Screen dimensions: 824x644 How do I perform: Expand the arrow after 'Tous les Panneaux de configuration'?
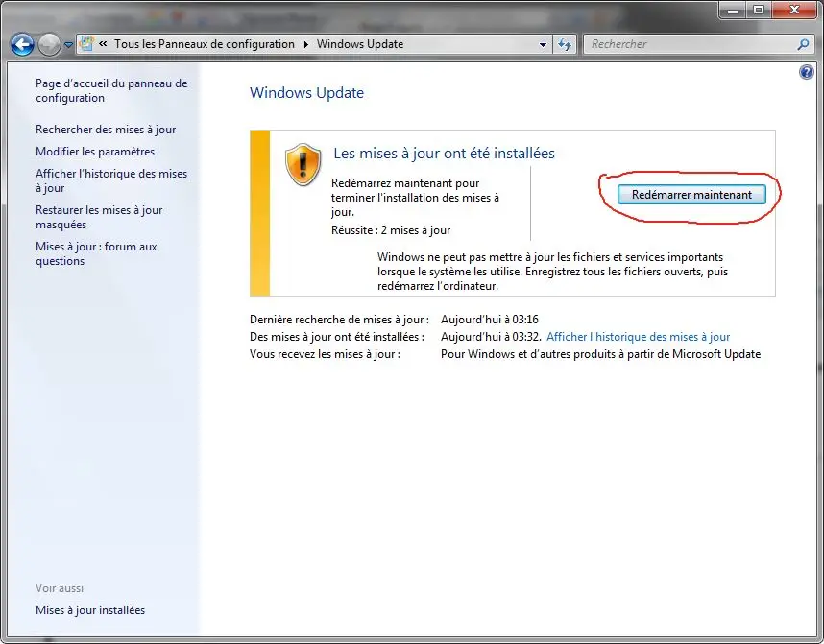[305, 44]
